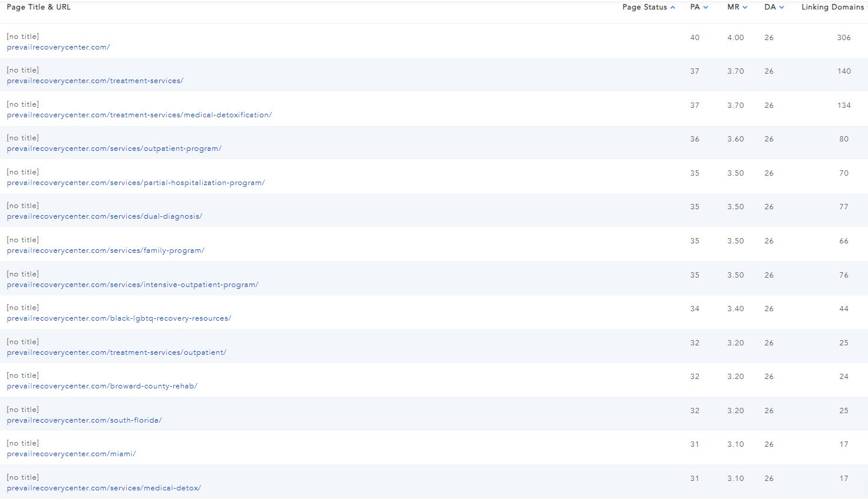This screenshot has height=501, width=868.
Task: Click the intensive-outpatient-program link
Action: click(133, 285)
